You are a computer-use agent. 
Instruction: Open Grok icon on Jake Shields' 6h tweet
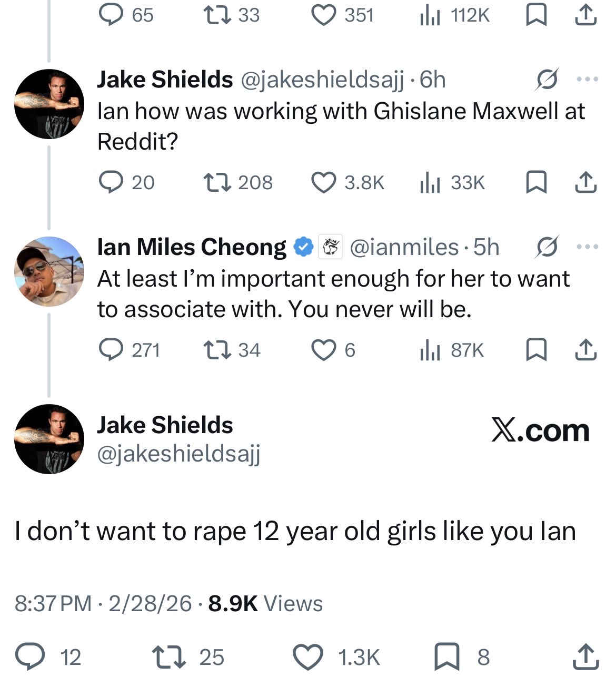pyautogui.click(x=547, y=80)
